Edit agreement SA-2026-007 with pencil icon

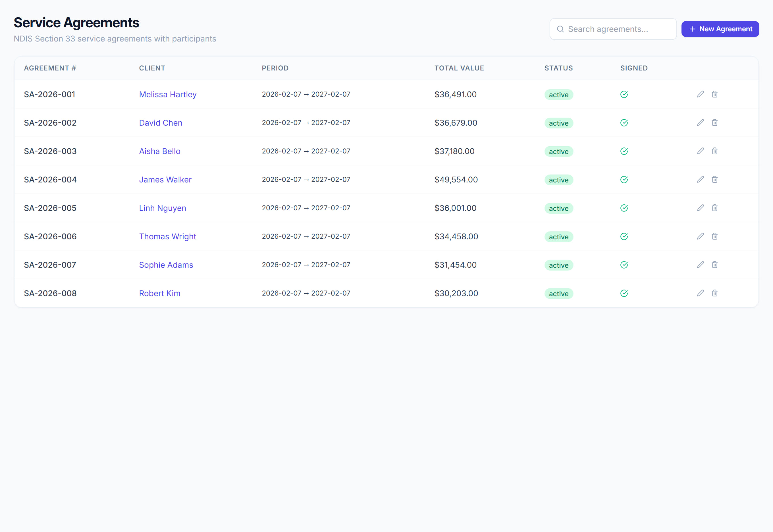pyautogui.click(x=700, y=265)
